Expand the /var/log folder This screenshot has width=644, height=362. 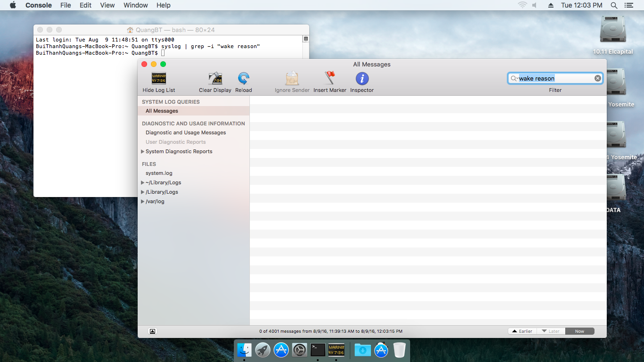point(143,202)
